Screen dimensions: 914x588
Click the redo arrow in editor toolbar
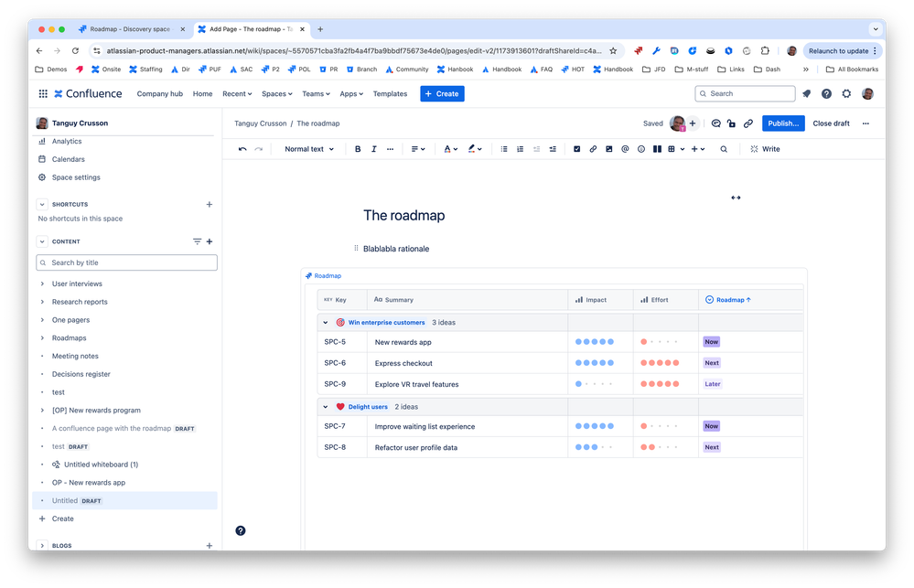259,149
